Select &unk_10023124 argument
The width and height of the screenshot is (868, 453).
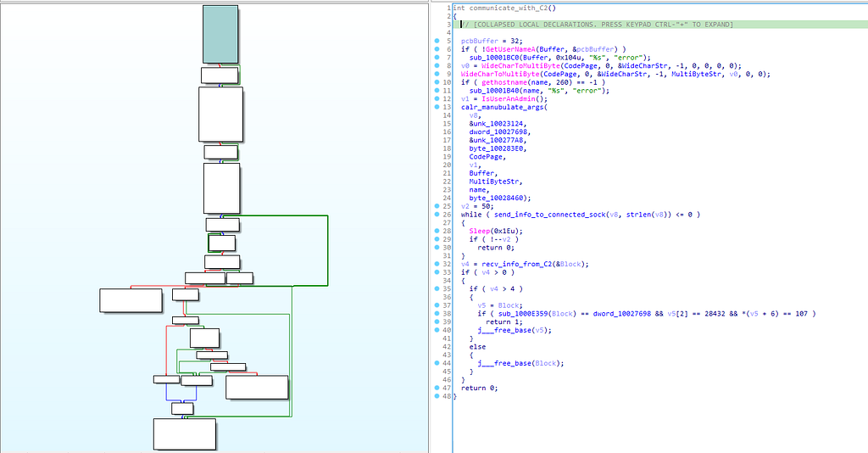(498, 124)
